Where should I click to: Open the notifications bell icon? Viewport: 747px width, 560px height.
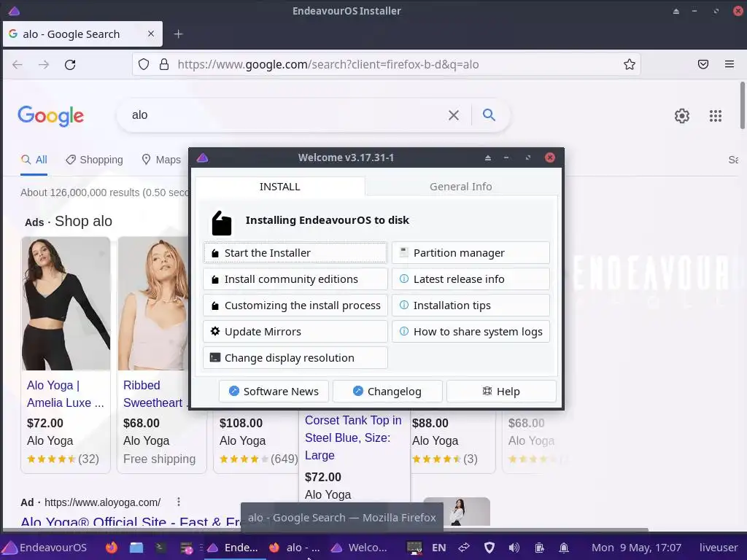pos(564,548)
